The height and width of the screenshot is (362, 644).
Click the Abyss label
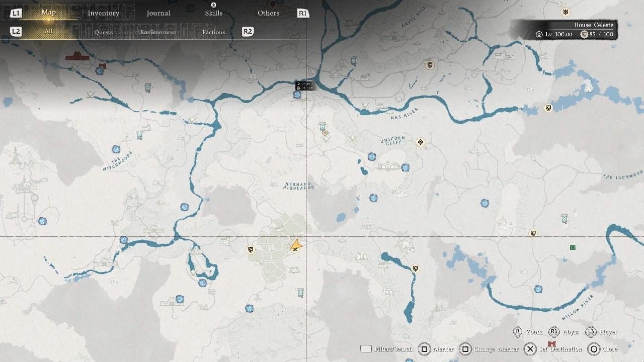(571, 332)
